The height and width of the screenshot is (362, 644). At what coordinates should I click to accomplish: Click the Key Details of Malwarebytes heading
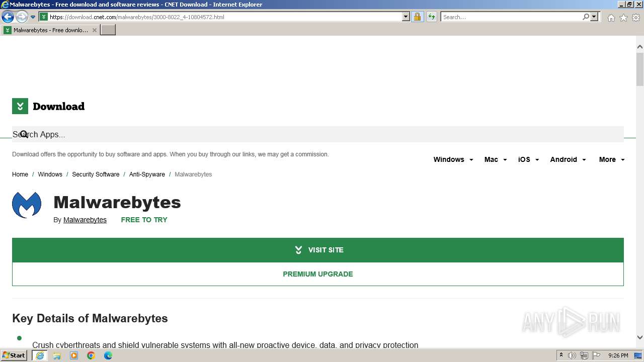(90, 318)
